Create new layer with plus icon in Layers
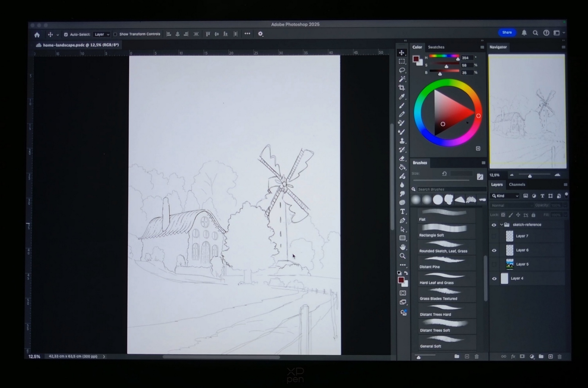This screenshot has width=588, height=388. pyautogui.click(x=550, y=356)
